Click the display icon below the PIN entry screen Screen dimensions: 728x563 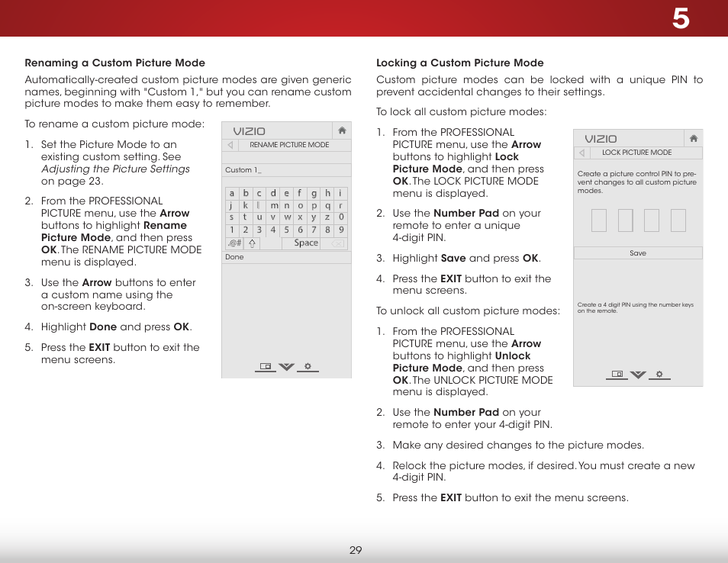617,373
